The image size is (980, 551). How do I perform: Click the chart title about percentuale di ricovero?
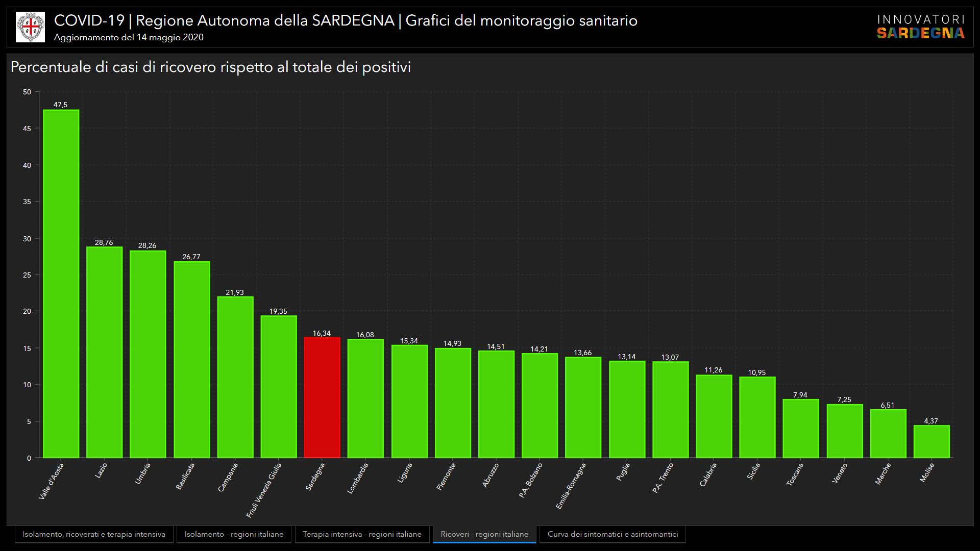pyautogui.click(x=210, y=67)
